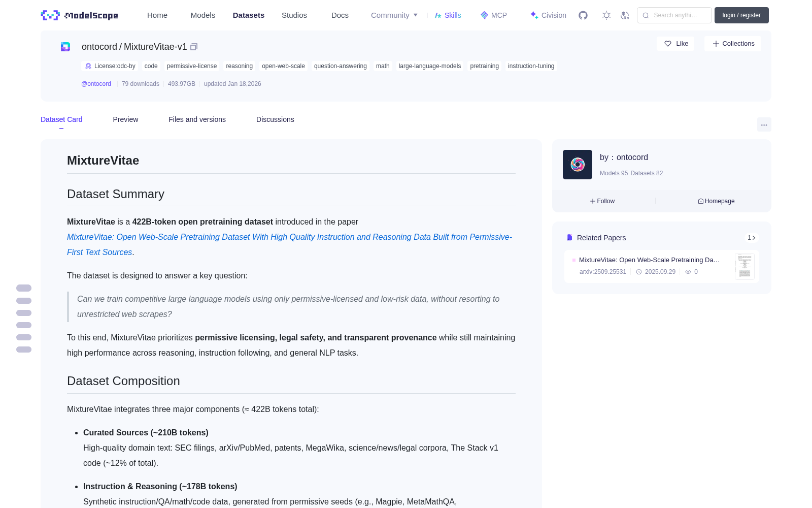The image size is (812, 508).
Task: Open the MixtureVitae paper hyperlink
Action: coord(289,244)
